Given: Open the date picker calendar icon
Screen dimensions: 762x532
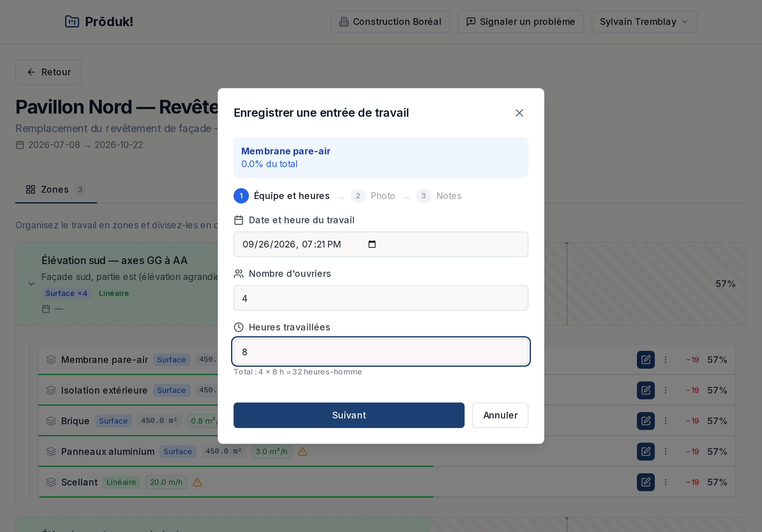Looking at the screenshot, I should click(x=372, y=244).
